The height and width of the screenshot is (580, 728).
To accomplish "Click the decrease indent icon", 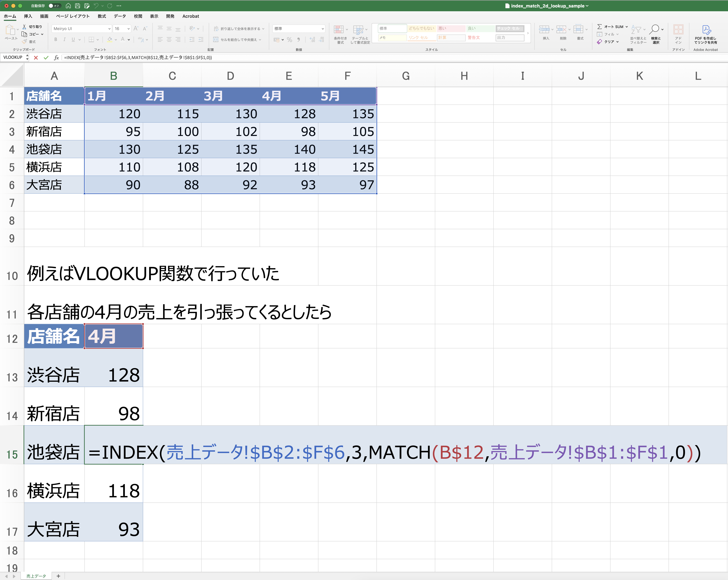I will pos(192,39).
